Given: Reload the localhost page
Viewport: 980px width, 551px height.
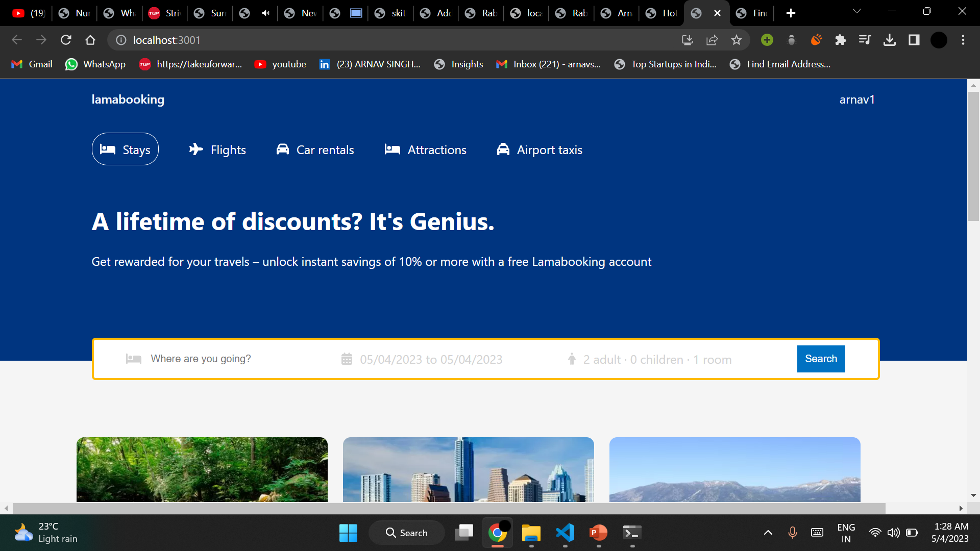Looking at the screenshot, I should [66, 40].
